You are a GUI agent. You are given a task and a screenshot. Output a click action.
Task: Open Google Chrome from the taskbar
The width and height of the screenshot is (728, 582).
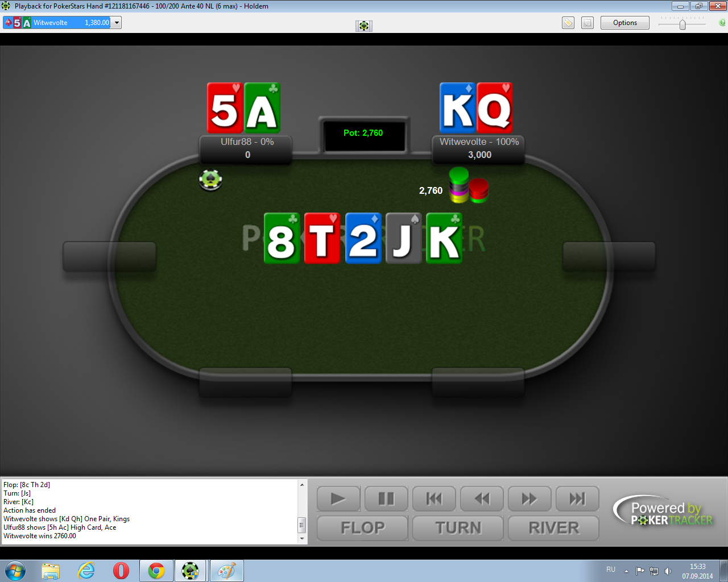click(x=156, y=571)
